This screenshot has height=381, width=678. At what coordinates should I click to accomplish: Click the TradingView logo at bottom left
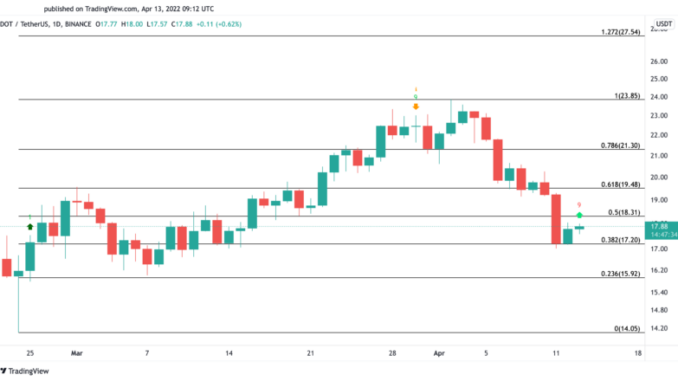25,371
